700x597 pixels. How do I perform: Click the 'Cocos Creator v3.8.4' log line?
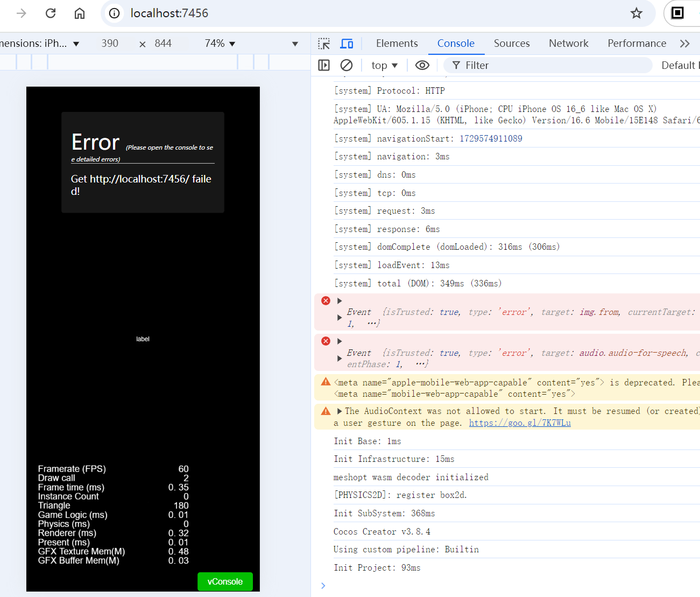pyautogui.click(x=382, y=532)
